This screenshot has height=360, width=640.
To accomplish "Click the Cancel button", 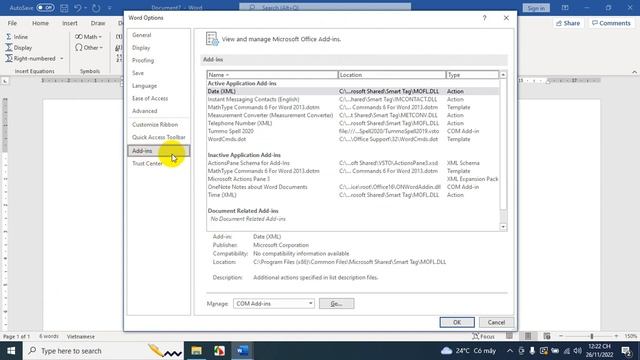I will (x=496, y=322).
